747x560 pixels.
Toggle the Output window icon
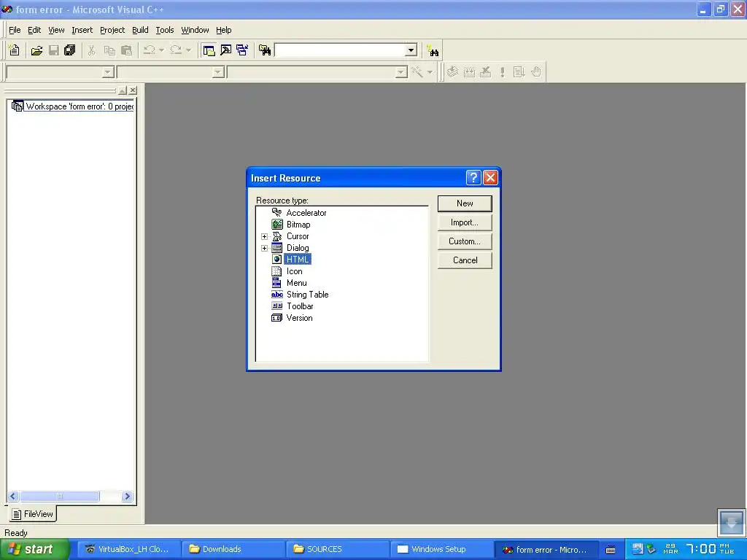225,50
